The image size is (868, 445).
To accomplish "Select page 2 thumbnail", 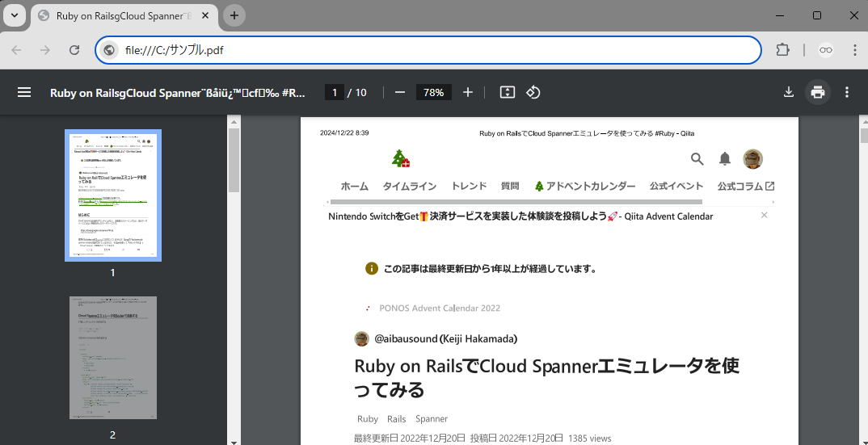I will pyautogui.click(x=113, y=358).
